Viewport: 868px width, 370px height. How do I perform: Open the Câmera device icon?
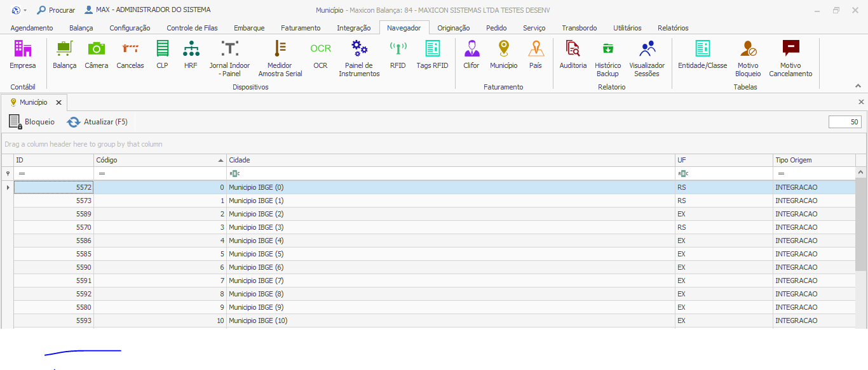tap(97, 55)
